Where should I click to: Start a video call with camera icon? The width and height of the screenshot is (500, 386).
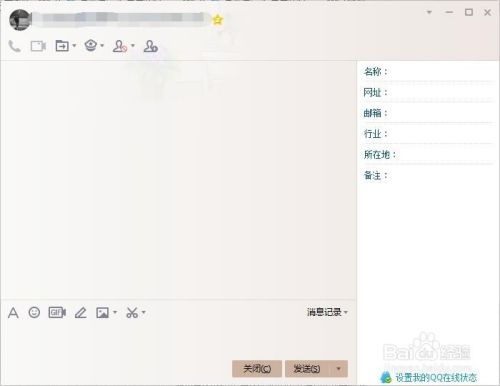click(38, 46)
